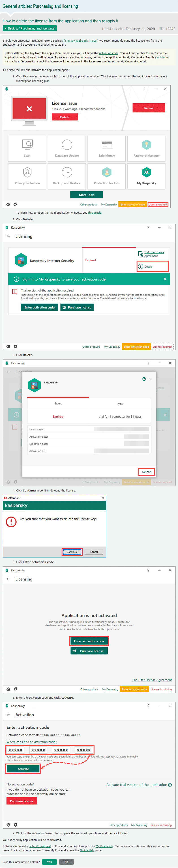Image resolution: width=178 pixels, height=868 pixels.
Task: Open the Scan tile icon
Action: tap(27, 145)
